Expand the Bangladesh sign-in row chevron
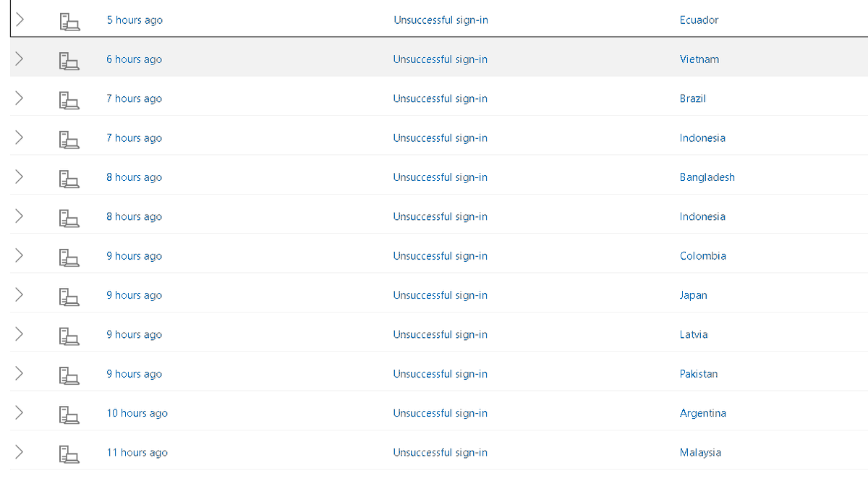 20,177
